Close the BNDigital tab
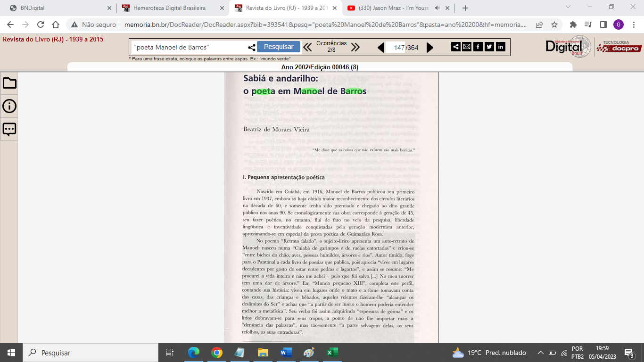This screenshot has width=644, height=362. pos(109,8)
